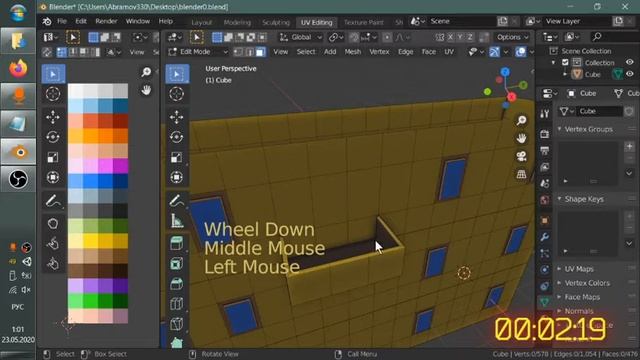Open the Mesh menu in the viewport
This screenshot has width=640, height=360.
353,52
